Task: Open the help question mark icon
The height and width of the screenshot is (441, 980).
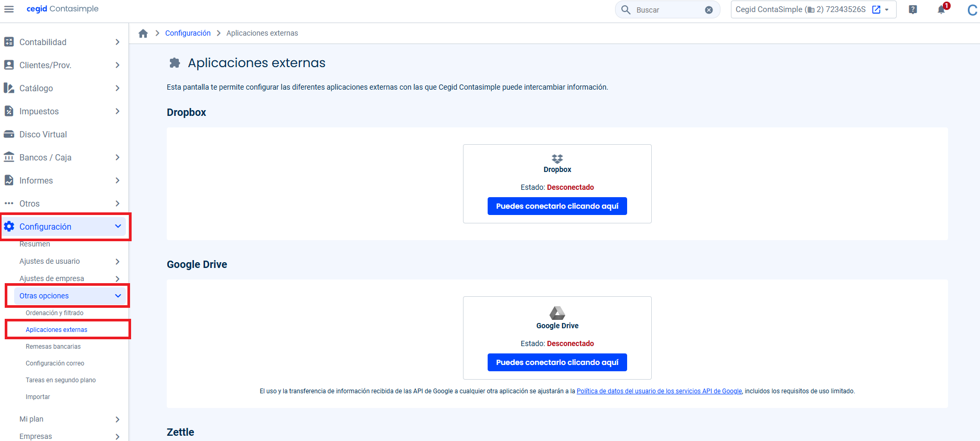Action: [913, 9]
